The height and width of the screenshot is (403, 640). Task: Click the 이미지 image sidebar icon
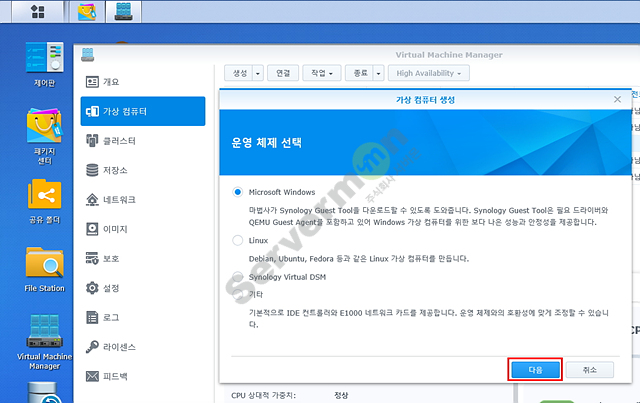[x=92, y=229]
